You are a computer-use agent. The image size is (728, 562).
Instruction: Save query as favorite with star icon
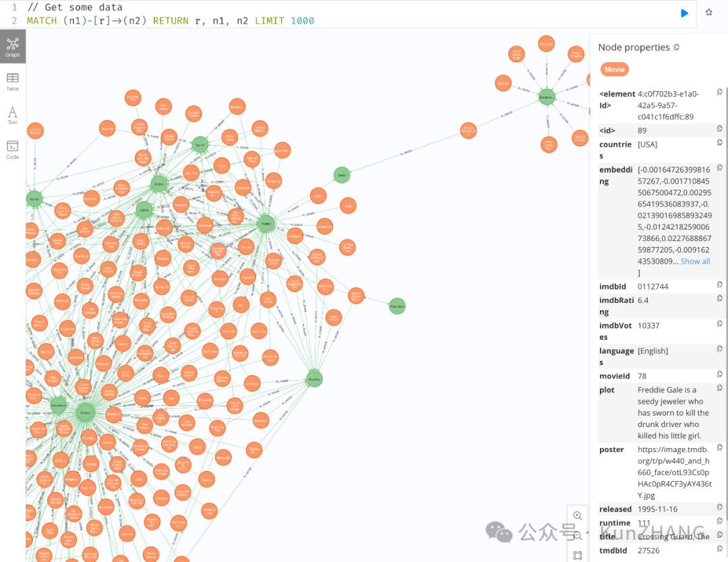click(x=708, y=13)
